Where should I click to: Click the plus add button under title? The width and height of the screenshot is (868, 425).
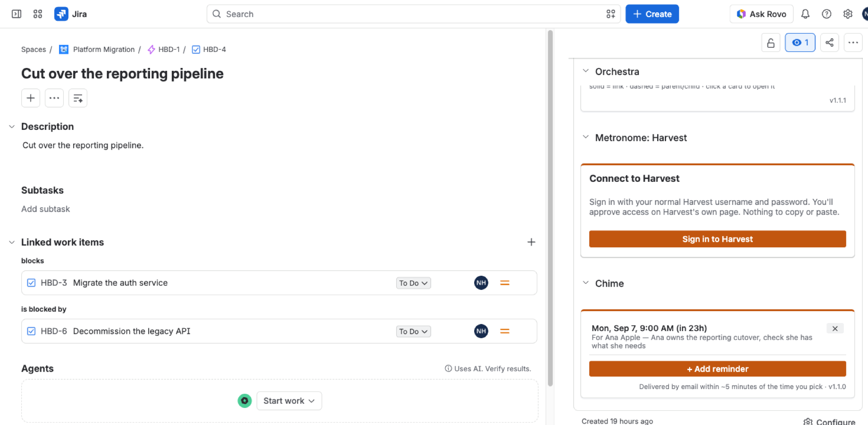pos(31,98)
